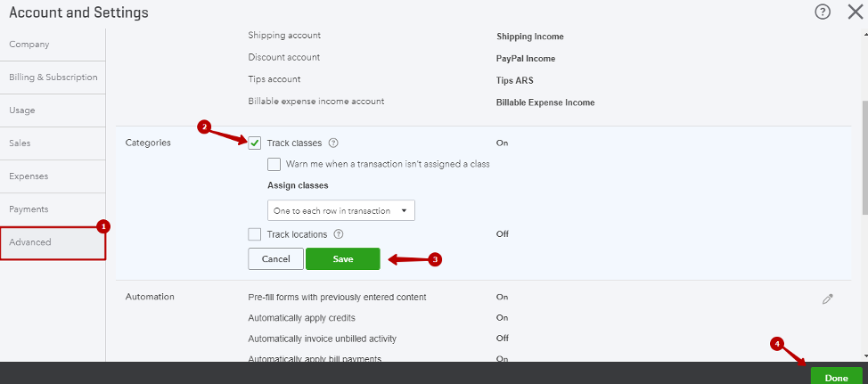This screenshot has height=384, width=868.
Task: Cancel the Categories changes
Action: pyautogui.click(x=275, y=259)
